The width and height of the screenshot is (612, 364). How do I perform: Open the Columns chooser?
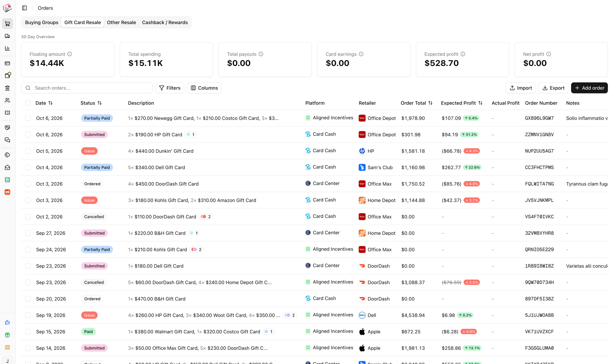pos(204,88)
